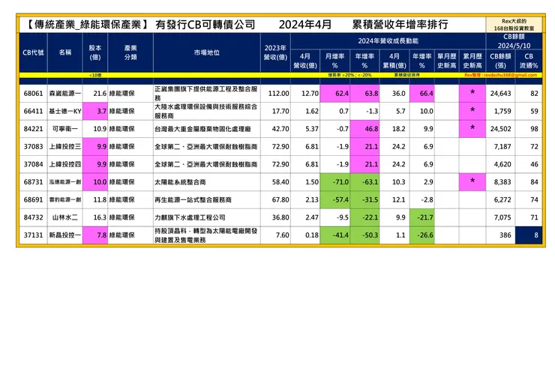The image size is (555, 392).
Task: Click the CB流通% column header
Action: click(529, 61)
